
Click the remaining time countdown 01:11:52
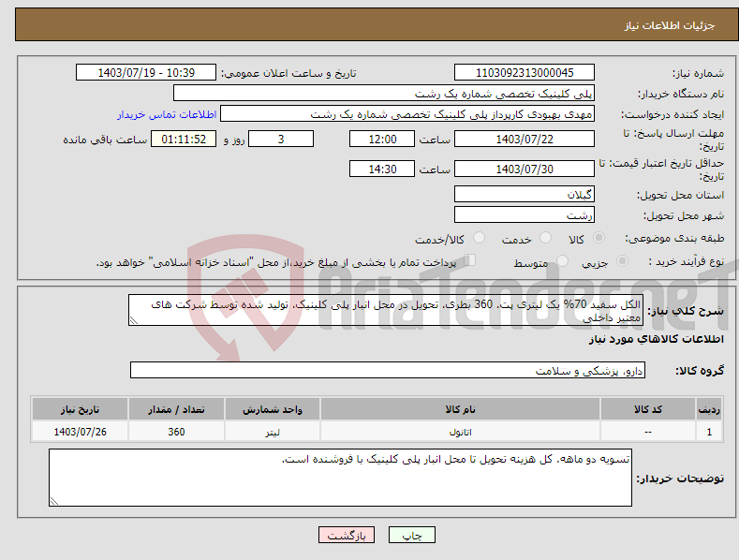[184, 139]
